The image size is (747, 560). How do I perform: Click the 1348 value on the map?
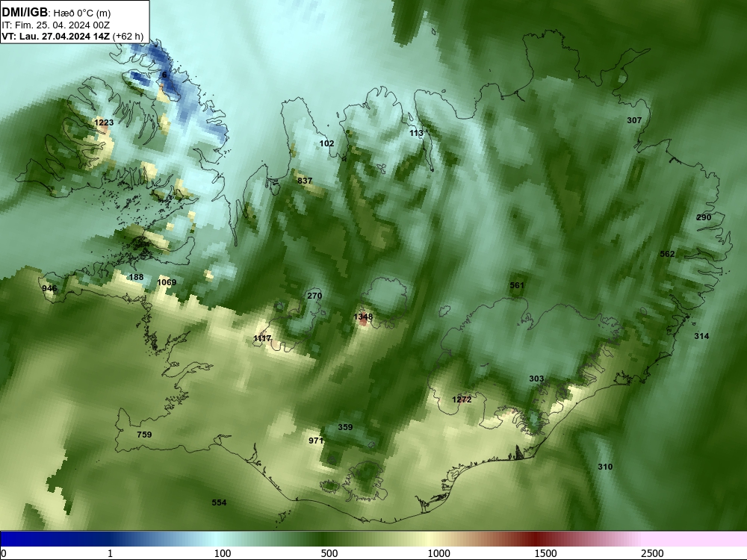[x=363, y=317]
